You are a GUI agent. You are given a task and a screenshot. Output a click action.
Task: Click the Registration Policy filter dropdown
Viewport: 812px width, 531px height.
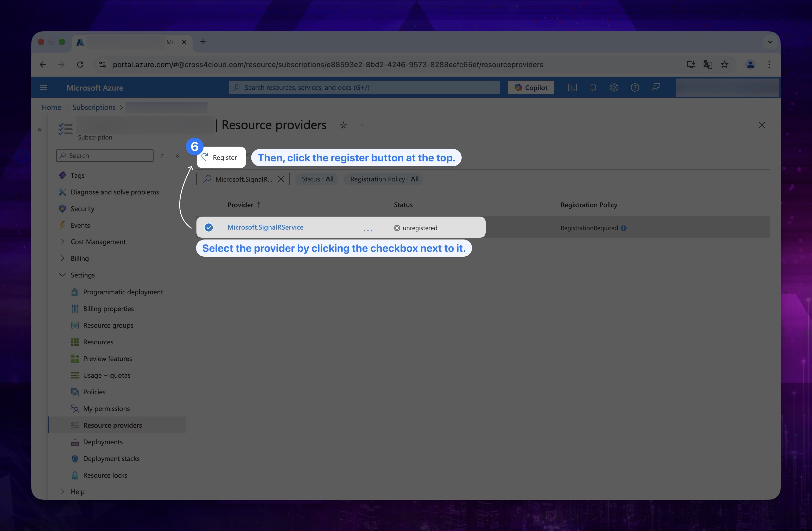[x=384, y=178]
